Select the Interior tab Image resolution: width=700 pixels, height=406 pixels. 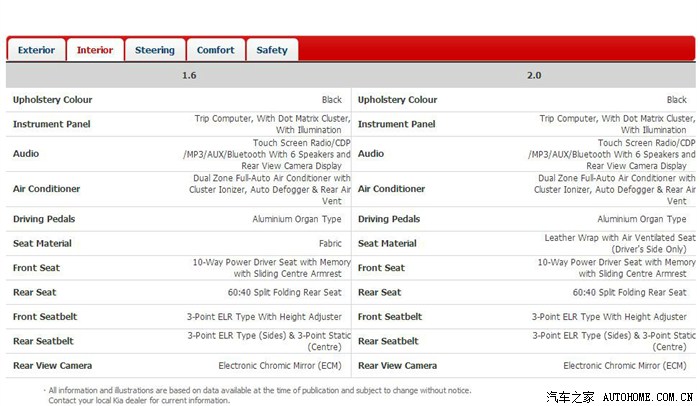click(95, 50)
